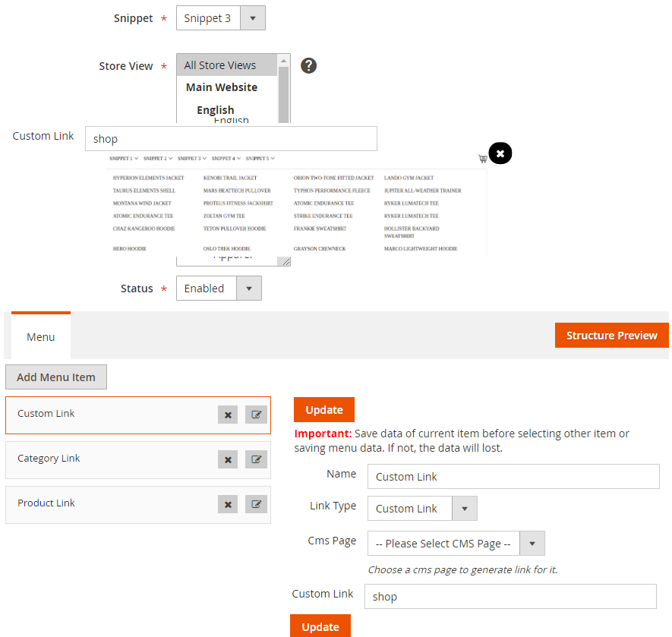Delete the Custom Link menu item
Viewport: 672px width, 637px height.
click(x=228, y=415)
